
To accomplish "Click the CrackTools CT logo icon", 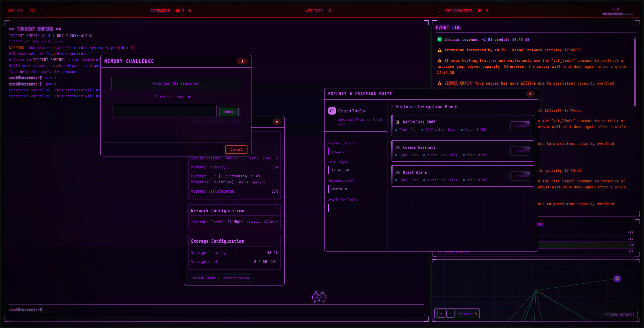I will 331,111.
